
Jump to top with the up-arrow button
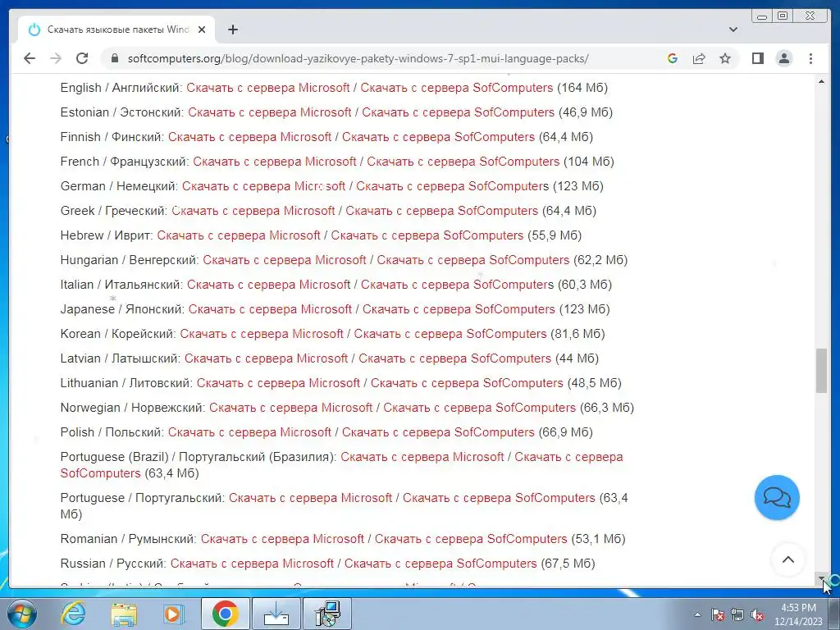pyautogui.click(x=788, y=559)
